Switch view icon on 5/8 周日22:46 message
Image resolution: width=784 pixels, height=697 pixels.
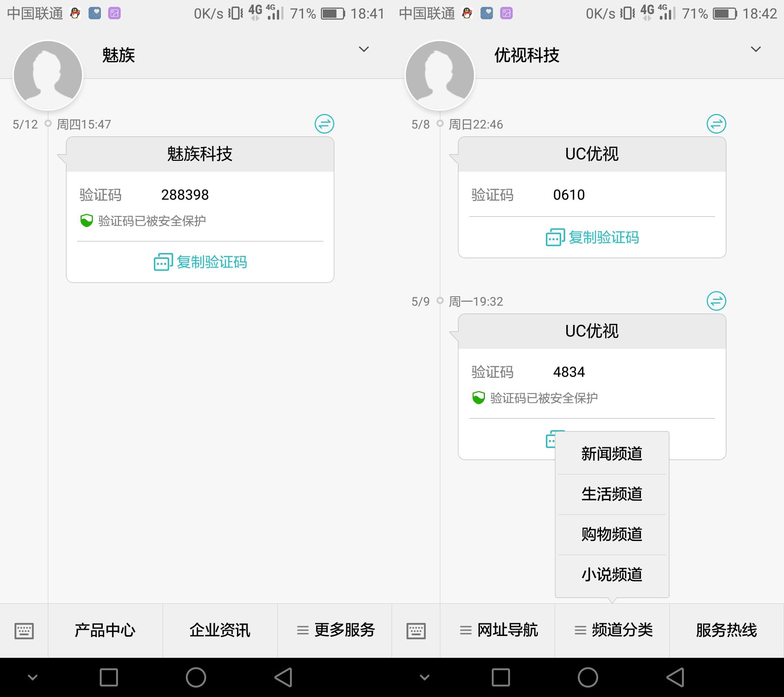coord(716,124)
